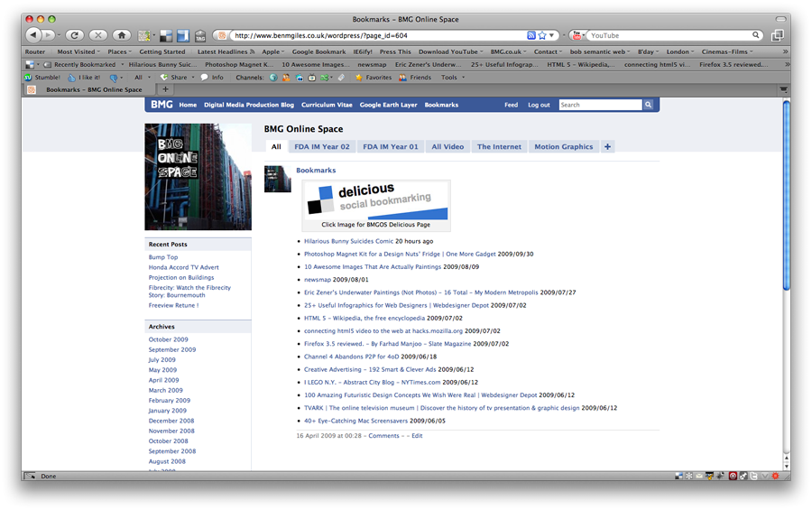Open Honda Accord TV Advert recent post
812x510 pixels.
coord(183,267)
